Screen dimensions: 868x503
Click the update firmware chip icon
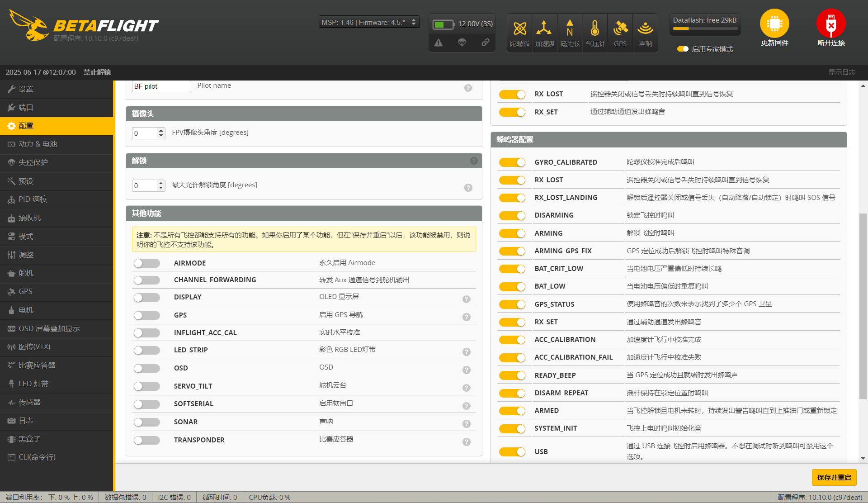(774, 24)
